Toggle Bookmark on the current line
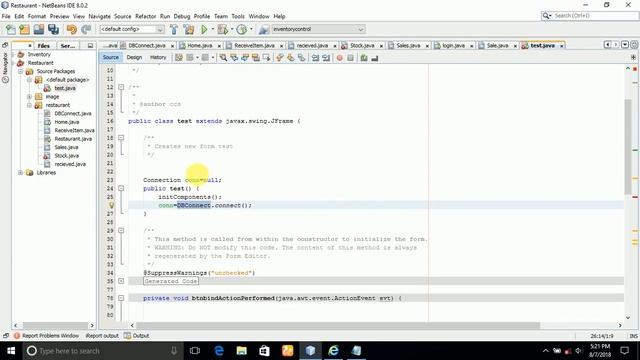This screenshot has width=640, height=360. click(301, 58)
